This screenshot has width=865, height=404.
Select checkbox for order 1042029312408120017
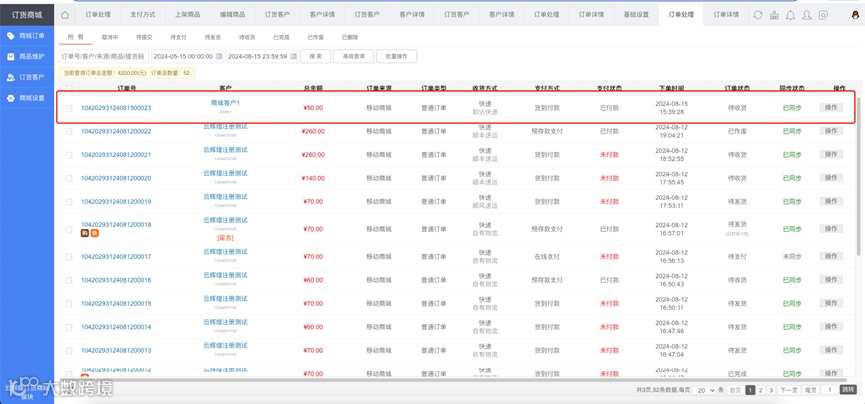pos(69,257)
